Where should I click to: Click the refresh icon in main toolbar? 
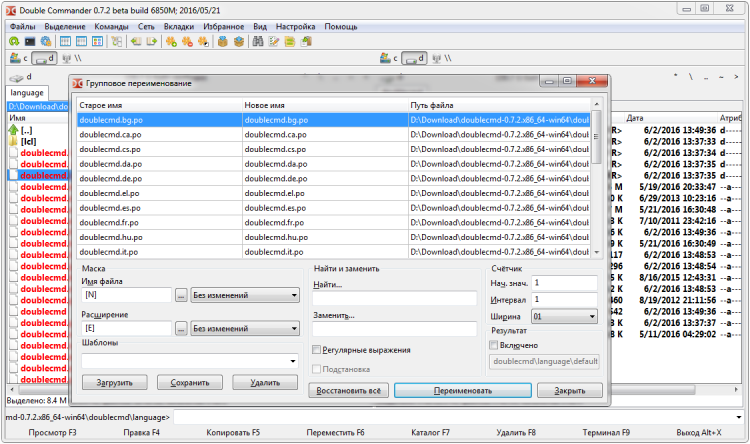point(14,42)
